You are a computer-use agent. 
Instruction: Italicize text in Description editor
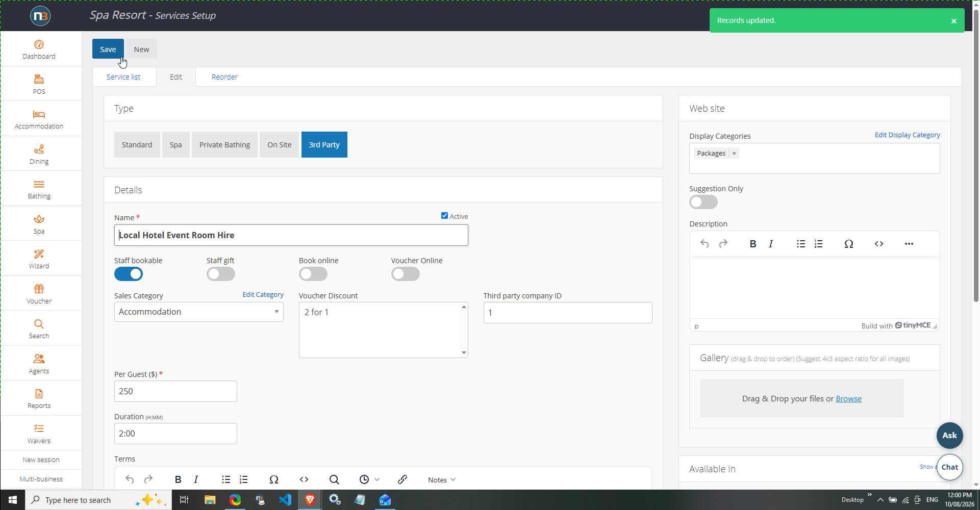point(771,244)
